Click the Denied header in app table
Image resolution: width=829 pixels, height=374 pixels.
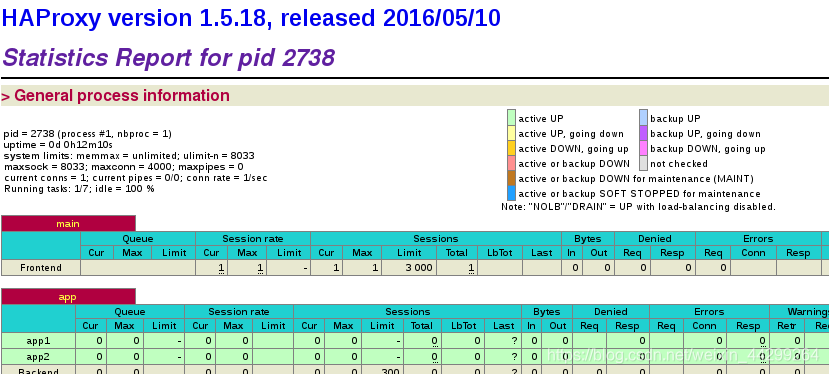tap(611, 312)
